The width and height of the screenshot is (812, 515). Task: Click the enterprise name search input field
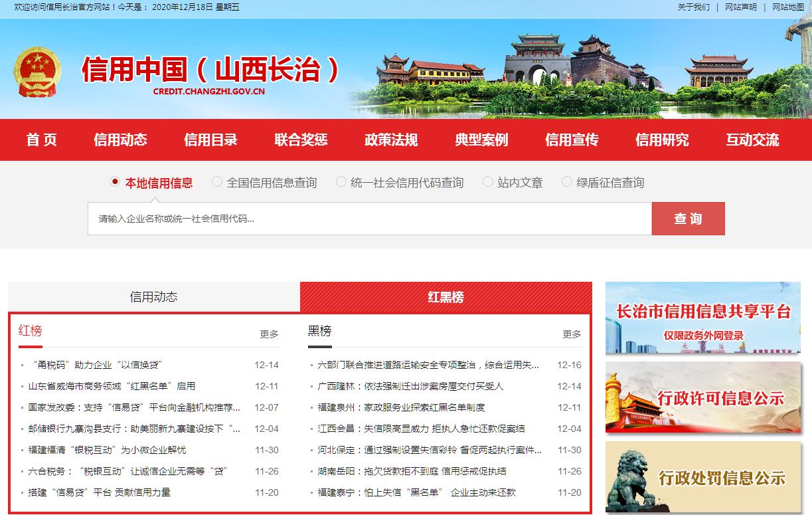(369, 219)
